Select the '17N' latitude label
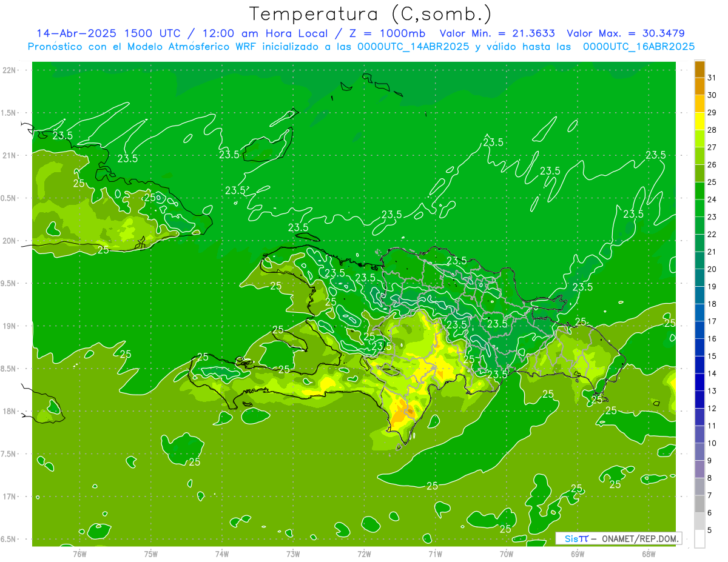This screenshot has height=562, width=728. point(10,497)
